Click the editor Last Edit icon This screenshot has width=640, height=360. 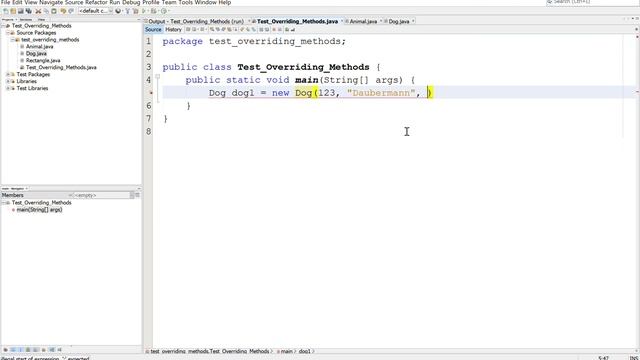point(188,29)
